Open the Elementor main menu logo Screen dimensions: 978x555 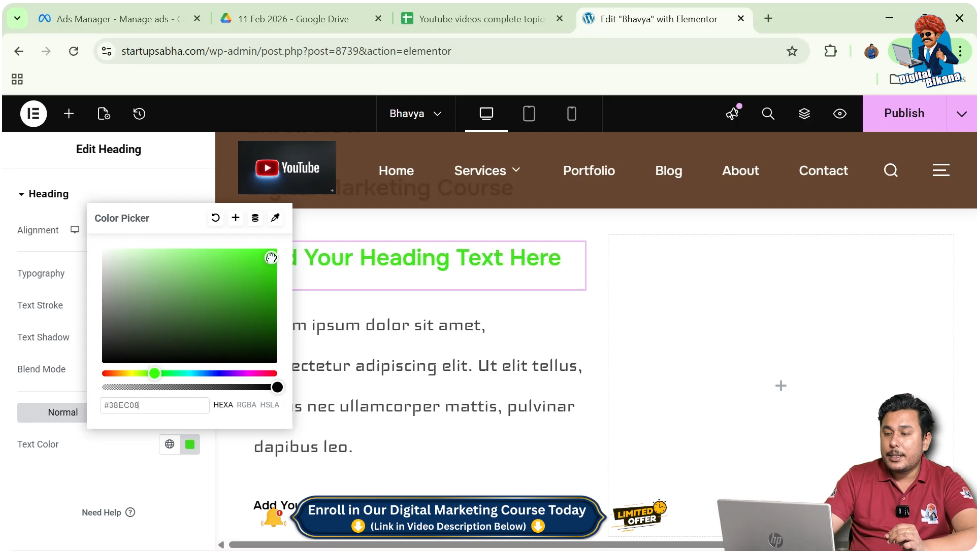click(x=34, y=113)
